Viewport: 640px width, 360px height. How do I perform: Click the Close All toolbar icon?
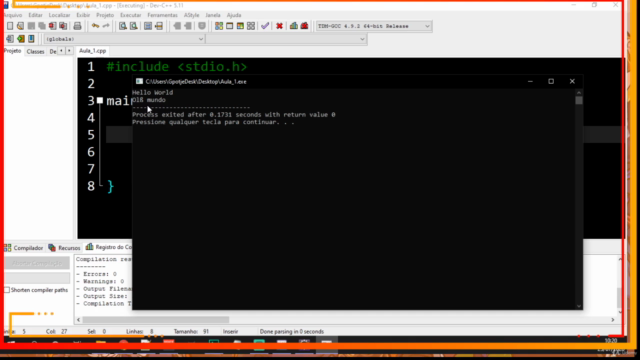point(63,26)
